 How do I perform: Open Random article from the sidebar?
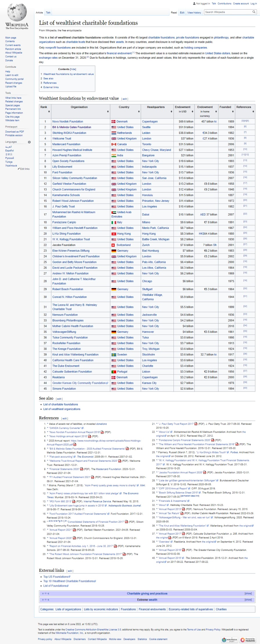point(13,49)
